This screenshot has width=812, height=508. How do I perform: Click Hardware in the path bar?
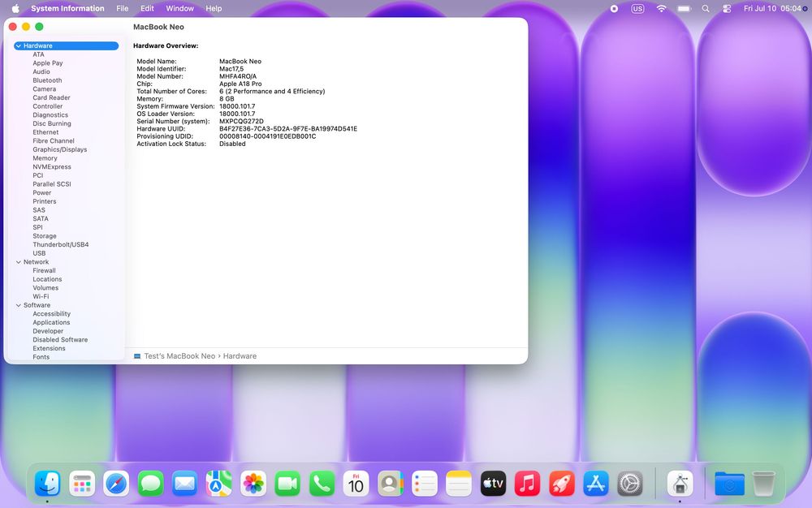pos(240,356)
